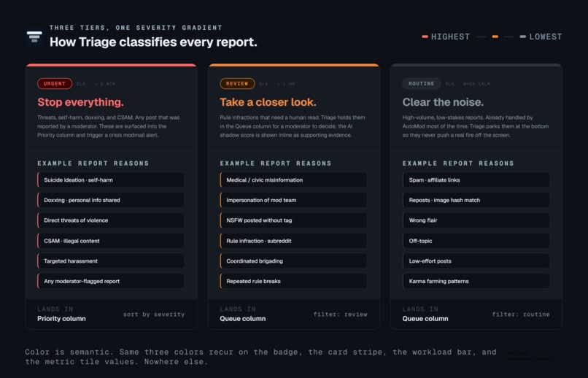Click 'Direct threats of violence' row
Screen dimensions: 588x378
[111, 220]
